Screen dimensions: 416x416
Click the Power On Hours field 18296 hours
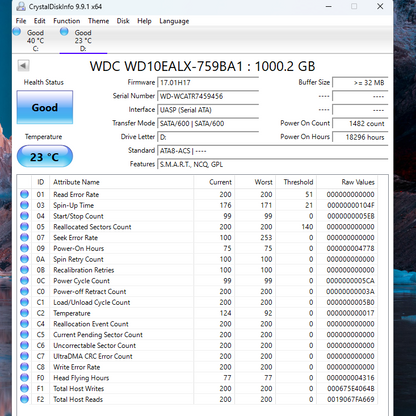point(360,137)
